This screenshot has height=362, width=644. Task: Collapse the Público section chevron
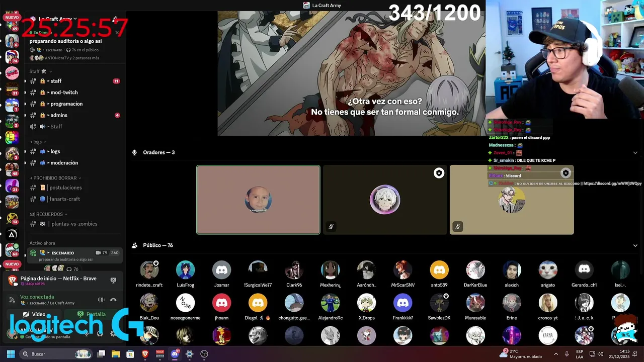click(x=635, y=245)
